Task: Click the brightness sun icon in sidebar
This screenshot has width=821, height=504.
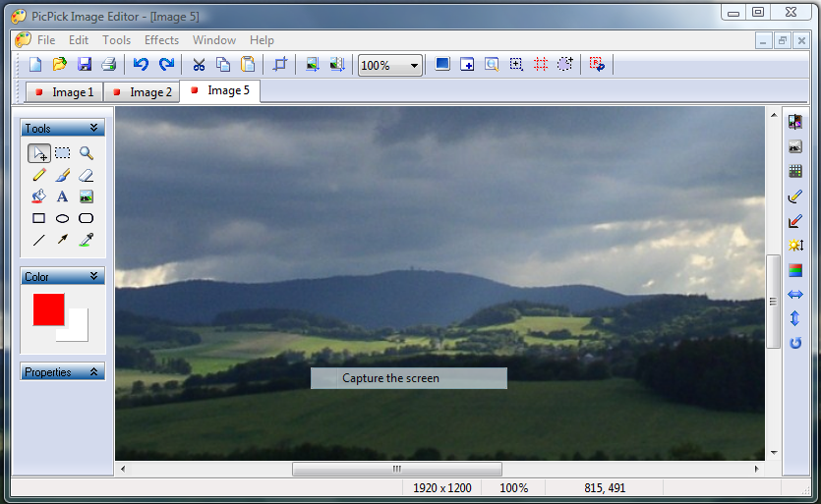Action: (795, 245)
